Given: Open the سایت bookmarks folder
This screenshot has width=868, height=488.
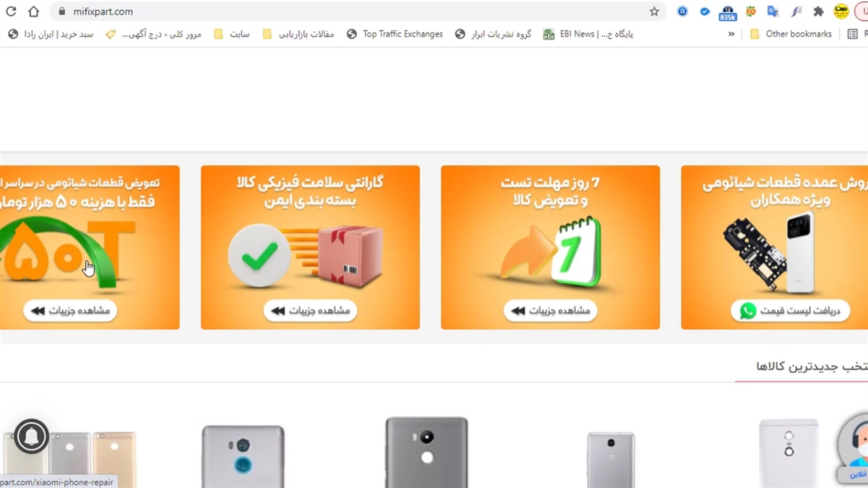Looking at the screenshot, I should click(x=232, y=34).
